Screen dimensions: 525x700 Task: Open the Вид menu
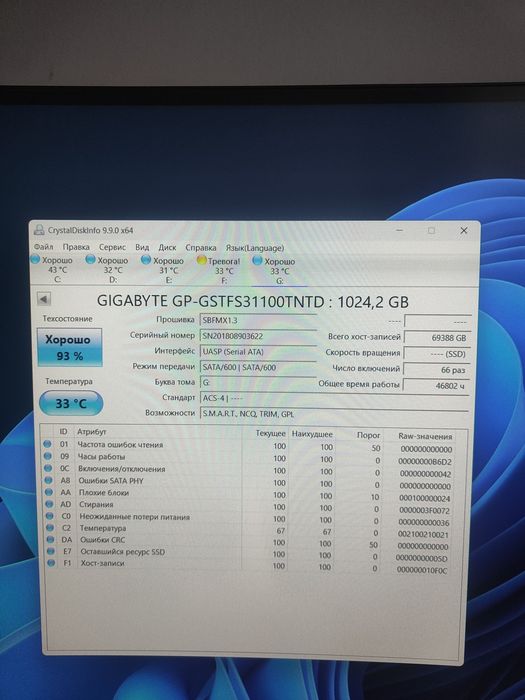click(x=142, y=247)
